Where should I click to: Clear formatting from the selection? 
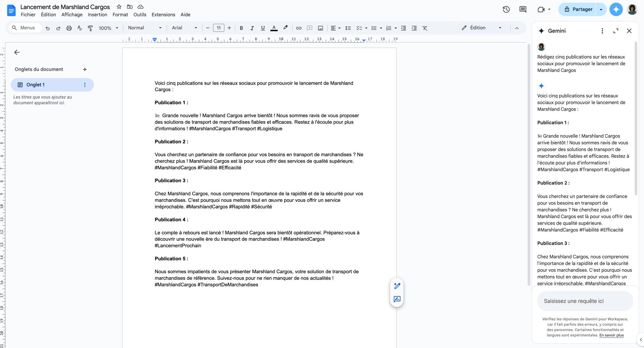point(425,28)
